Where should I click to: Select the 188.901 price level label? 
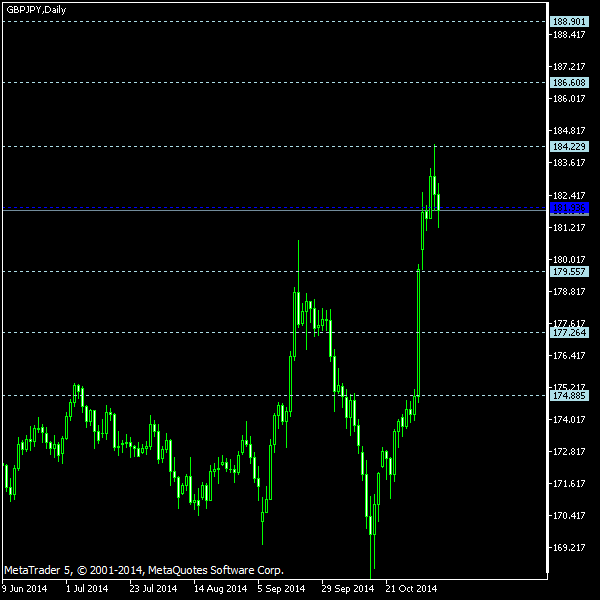coord(569,21)
